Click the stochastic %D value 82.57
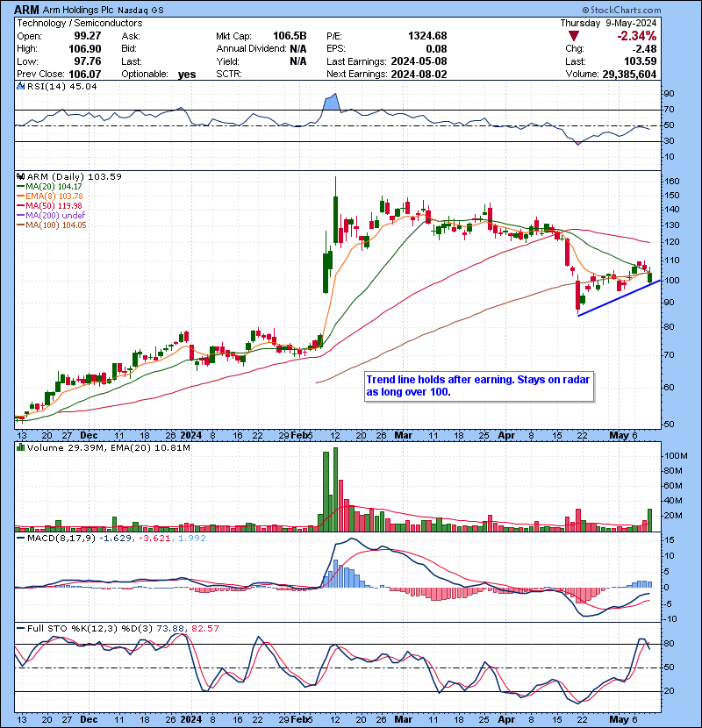 pos(204,628)
